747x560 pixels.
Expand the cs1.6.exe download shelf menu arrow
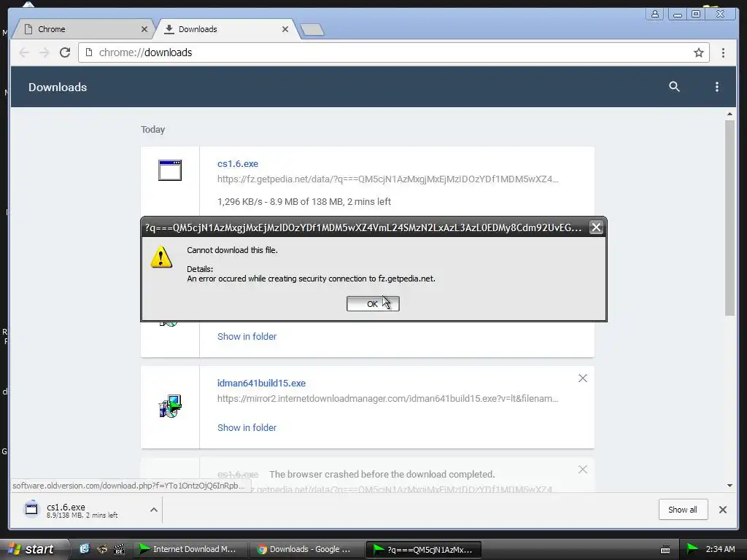coord(154,510)
